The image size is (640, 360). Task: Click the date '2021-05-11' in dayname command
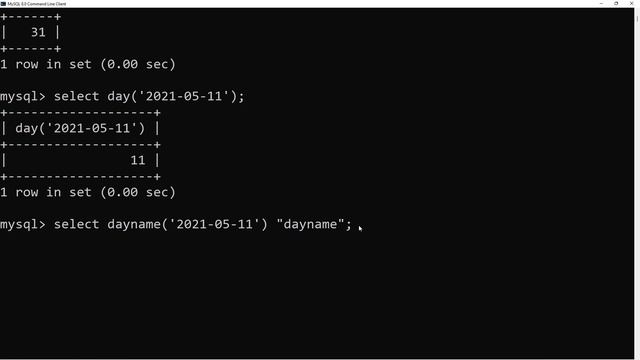tap(215, 224)
